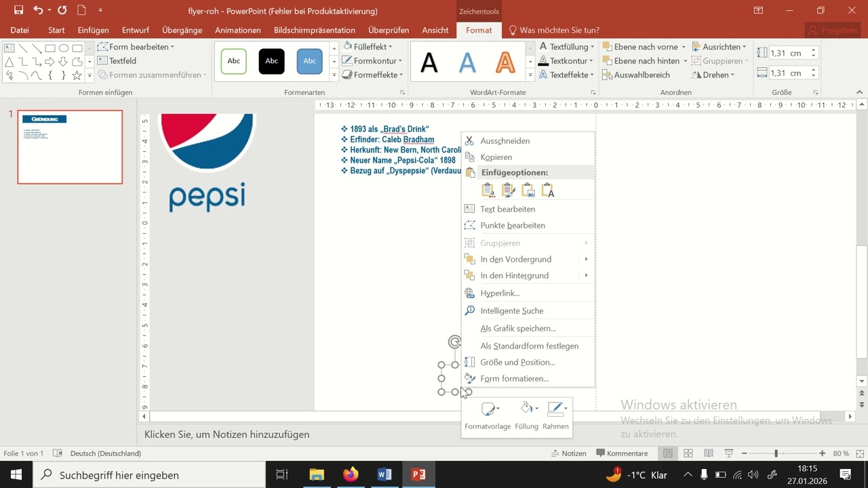The image size is (868, 488).
Task: Switch to the Animationen ribbon tab
Action: click(x=238, y=30)
